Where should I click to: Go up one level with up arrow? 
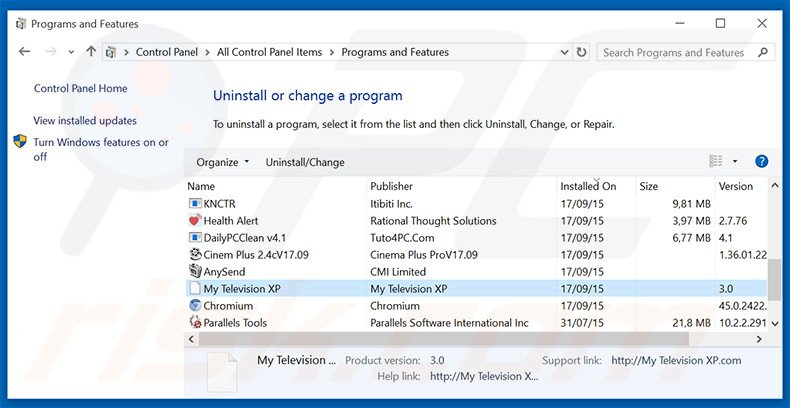[x=91, y=51]
